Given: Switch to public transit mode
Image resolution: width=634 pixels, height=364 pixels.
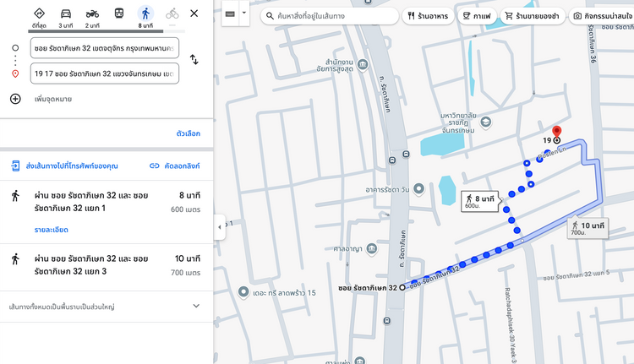Looking at the screenshot, I should pyautogui.click(x=119, y=16).
